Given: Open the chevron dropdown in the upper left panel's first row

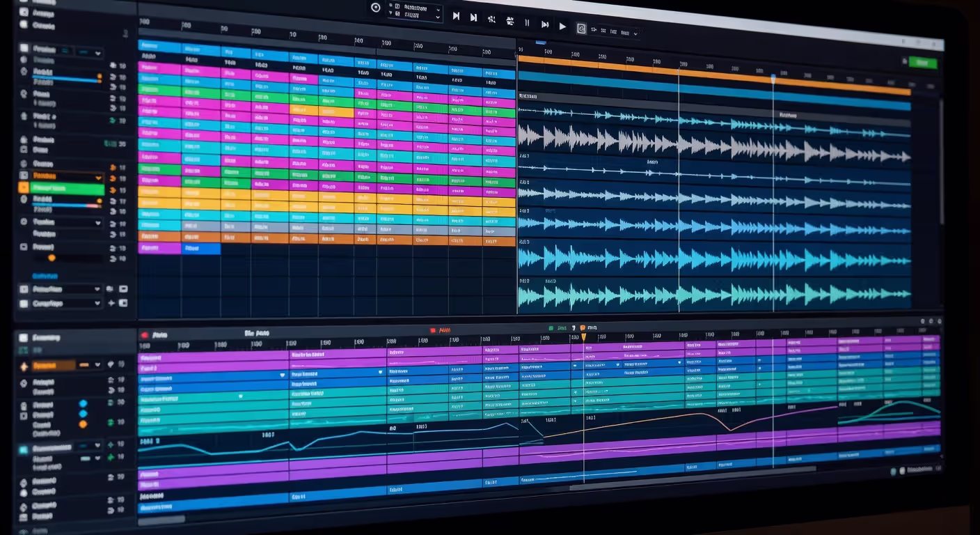Looking at the screenshot, I should coord(97,52).
